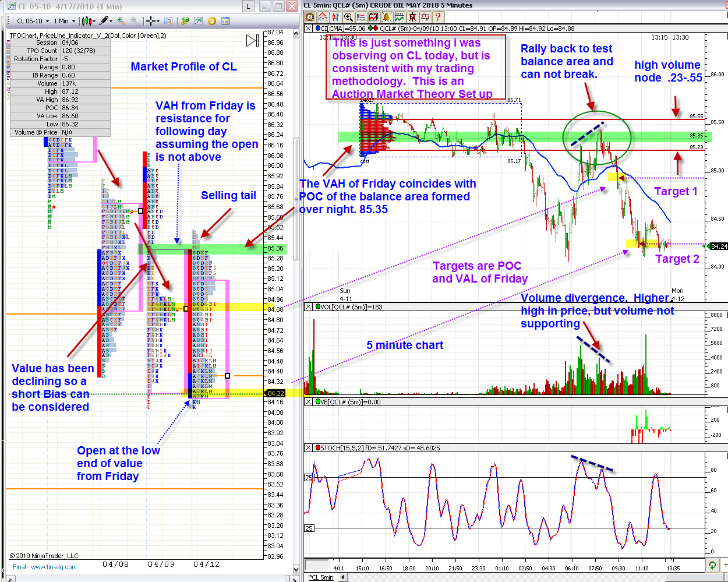Click the 84.22 highlighted price label
The width and height of the screenshot is (728, 582).
tap(276, 393)
